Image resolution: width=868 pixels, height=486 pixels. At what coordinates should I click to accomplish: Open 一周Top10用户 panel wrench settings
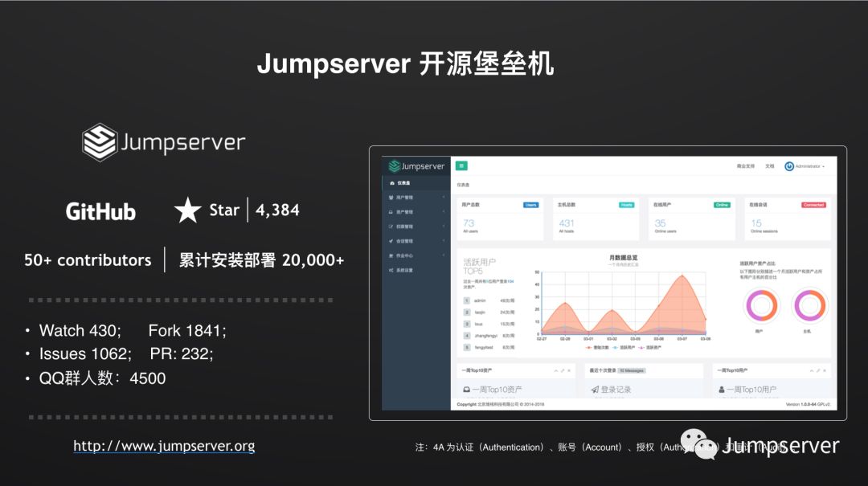coord(818,370)
